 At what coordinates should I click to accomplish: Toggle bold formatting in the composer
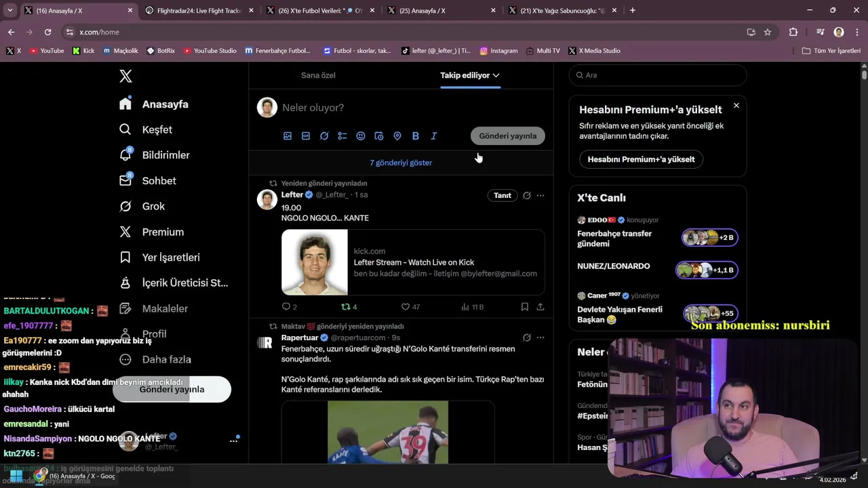(416, 136)
